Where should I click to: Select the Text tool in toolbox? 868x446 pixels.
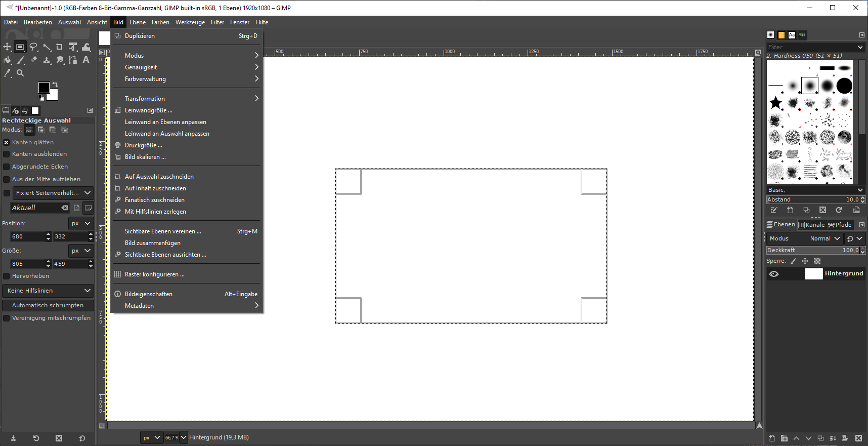pyautogui.click(x=86, y=60)
